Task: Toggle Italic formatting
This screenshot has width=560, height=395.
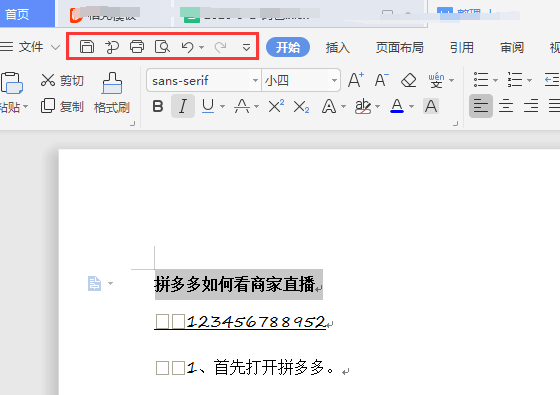Action: pos(182,106)
